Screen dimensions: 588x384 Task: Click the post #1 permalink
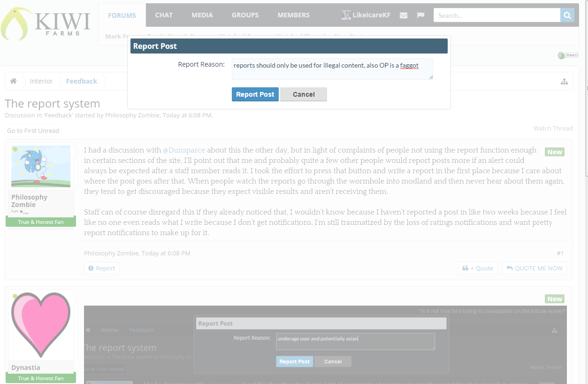pyautogui.click(x=560, y=253)
